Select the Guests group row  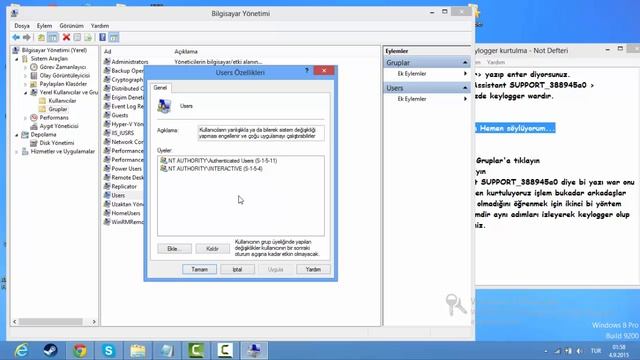pyautogui.click(x=116, y=115)
